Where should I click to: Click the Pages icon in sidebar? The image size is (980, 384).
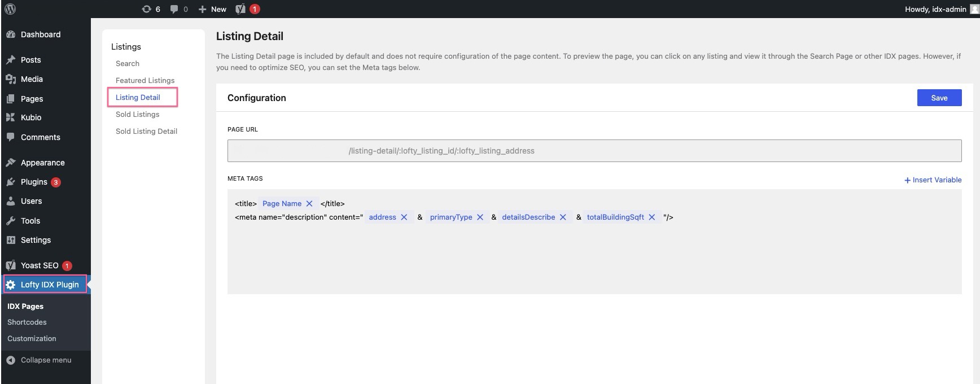pos(11,99)
